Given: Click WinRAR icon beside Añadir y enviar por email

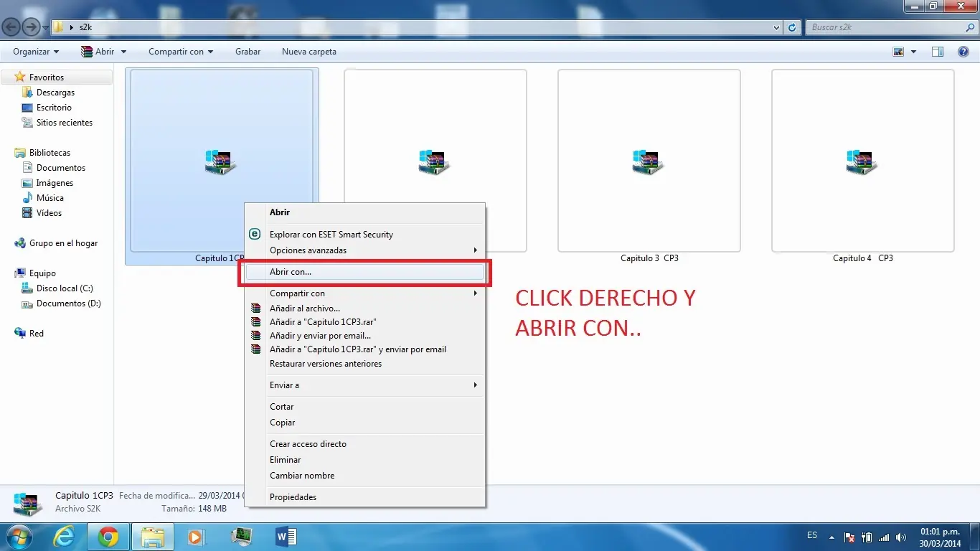Looking at the screenshot, I should point(255,336).
